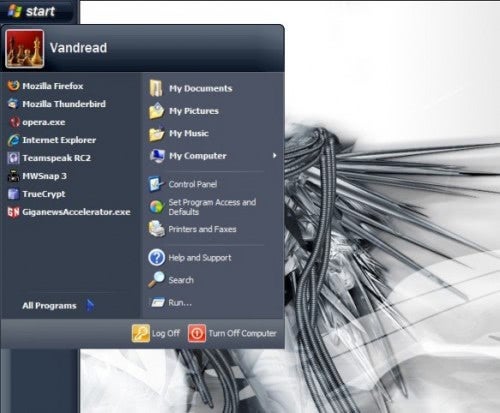Open the My Documents entry

(201, 89)
